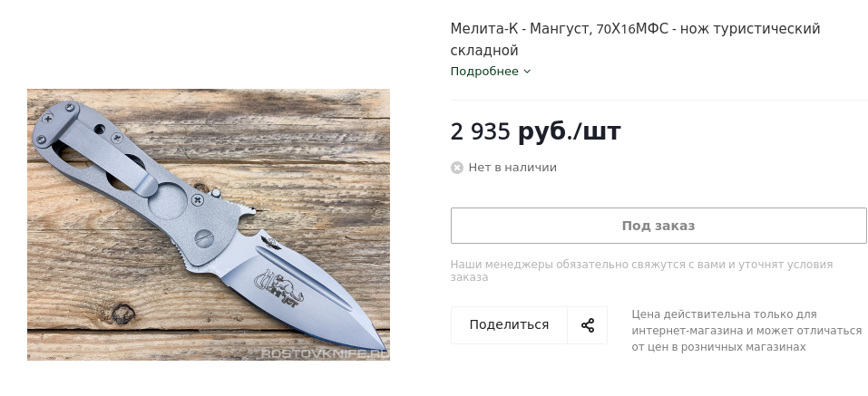Click the Поделиться share button
This screenshot has height=396, width=868.
pos(509,325)
